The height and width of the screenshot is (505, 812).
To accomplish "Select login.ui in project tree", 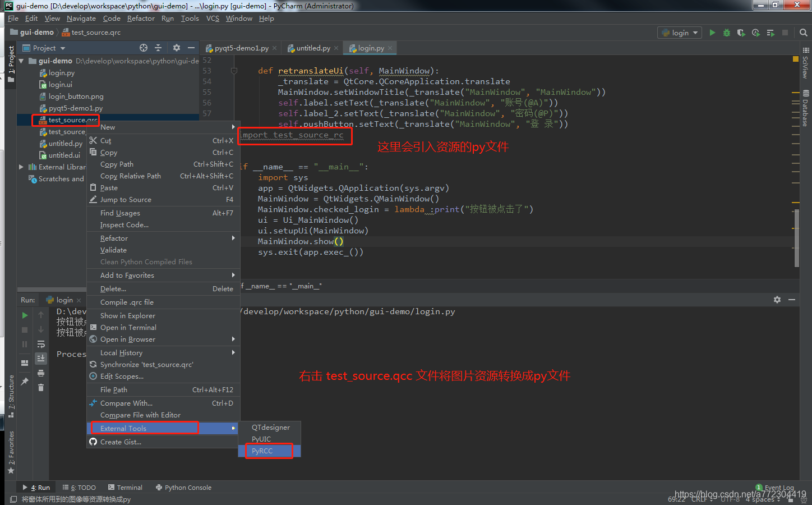I will (x=56, y=85).
